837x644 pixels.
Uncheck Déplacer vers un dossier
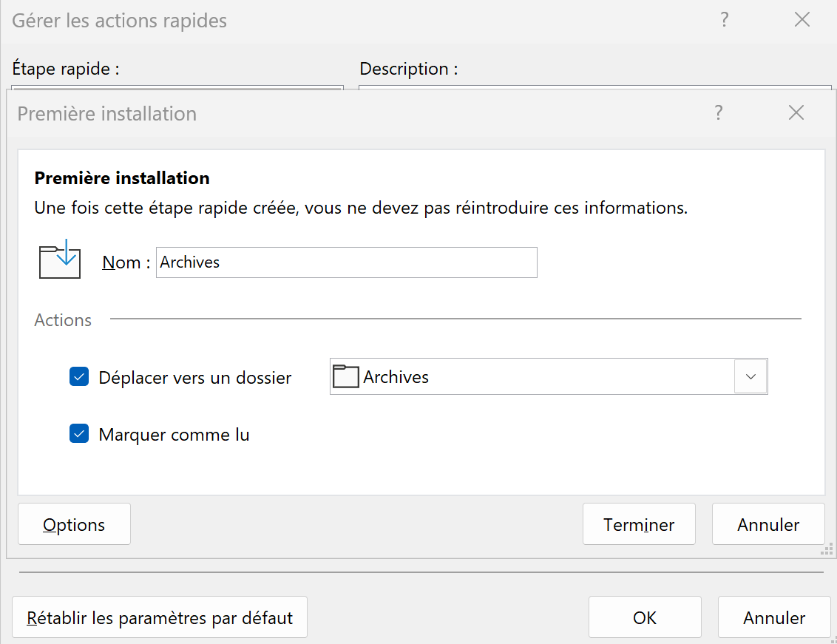[79, 376]
